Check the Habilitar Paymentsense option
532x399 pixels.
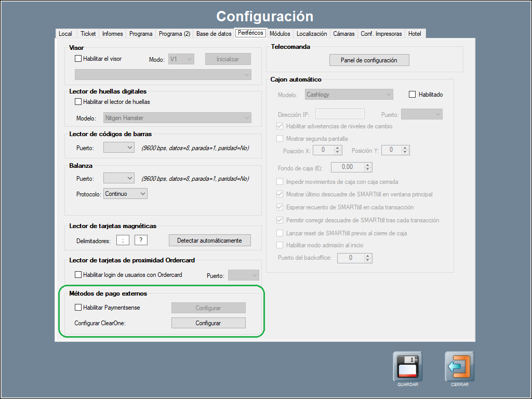78,308
